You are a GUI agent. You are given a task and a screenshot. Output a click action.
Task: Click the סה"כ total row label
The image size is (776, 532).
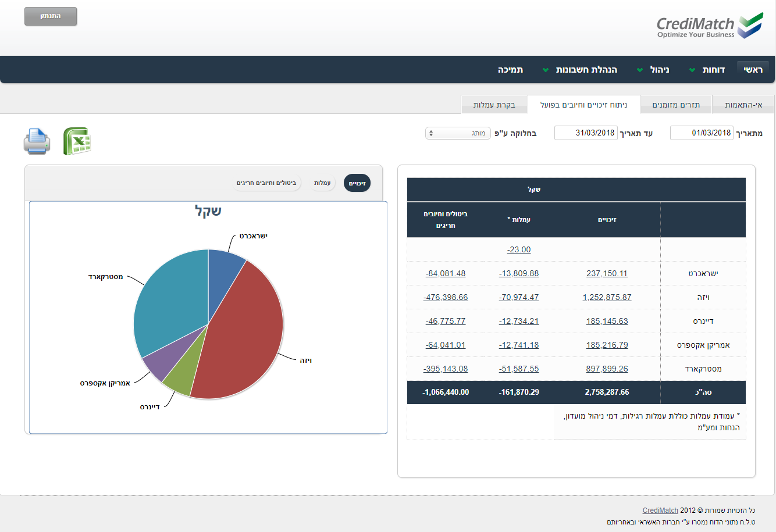point(703,392)
